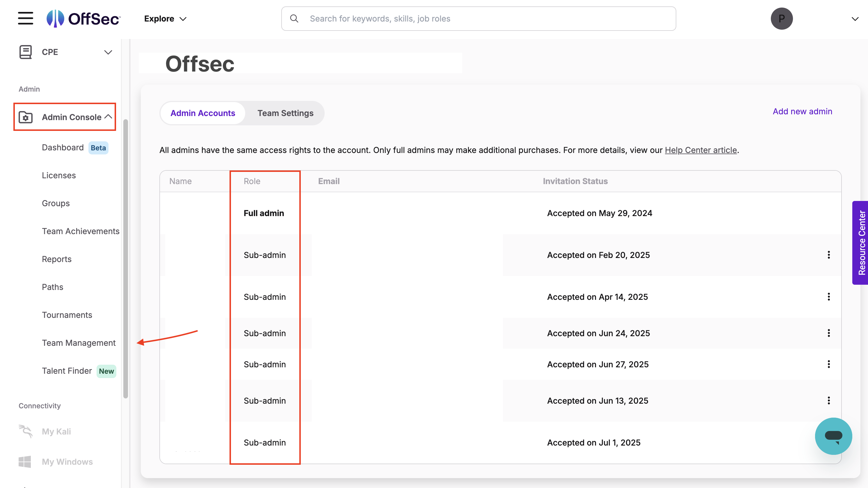Click the sidebar scrollbar
The width and height of the screenshot is (868, 488).
point(126,259)
